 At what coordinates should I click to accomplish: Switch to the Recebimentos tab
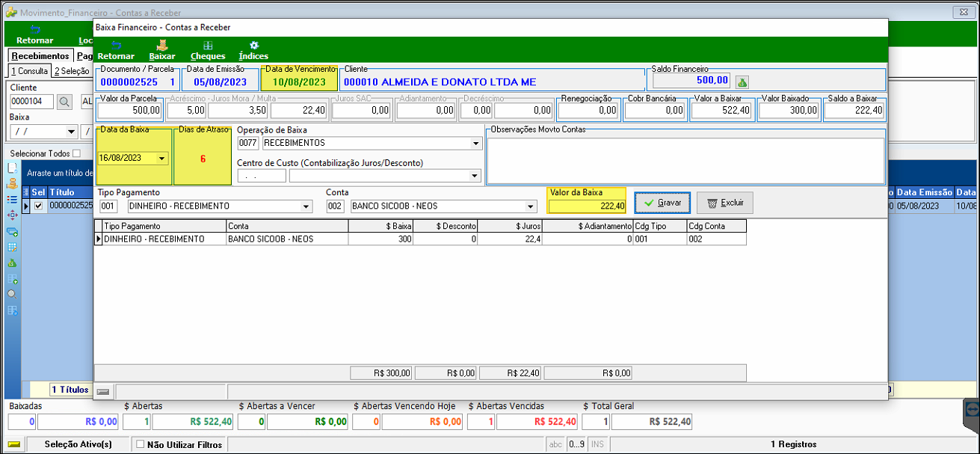pos(40,56)
